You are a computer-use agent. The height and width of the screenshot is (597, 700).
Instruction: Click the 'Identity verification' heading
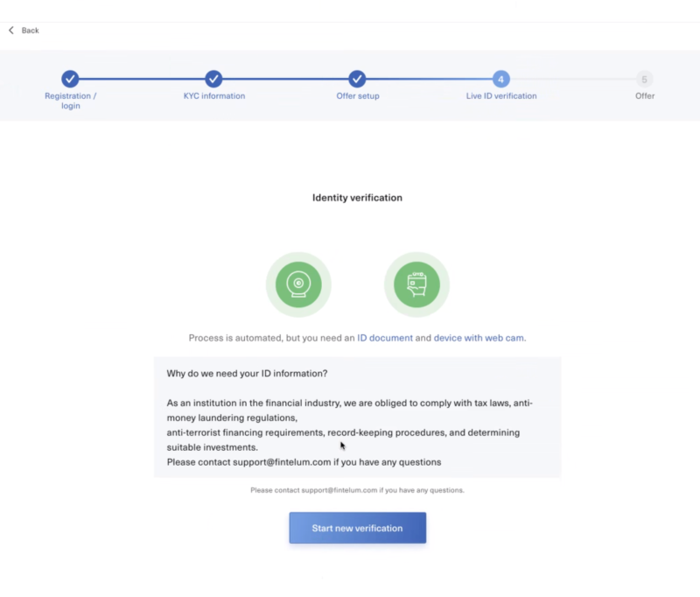357,198
